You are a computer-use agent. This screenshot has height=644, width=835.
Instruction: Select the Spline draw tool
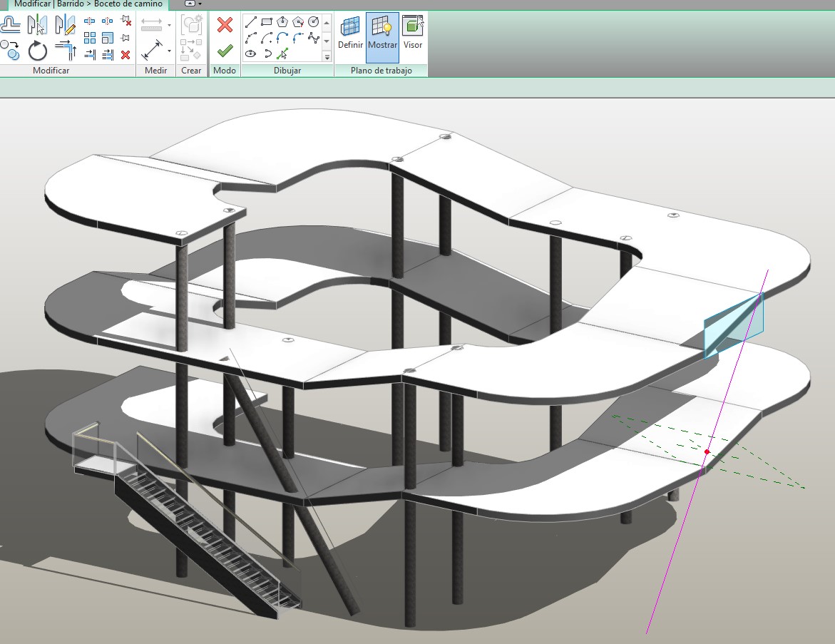point(314,37)
